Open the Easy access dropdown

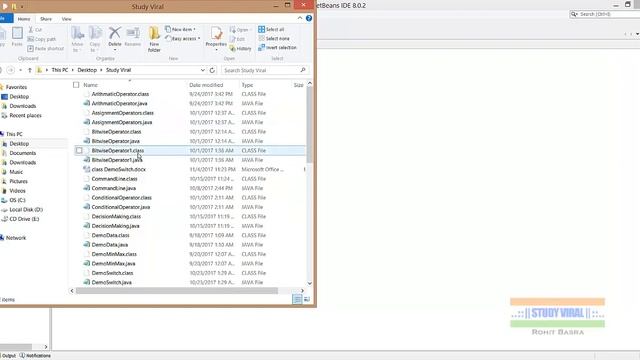coord(182,39)
